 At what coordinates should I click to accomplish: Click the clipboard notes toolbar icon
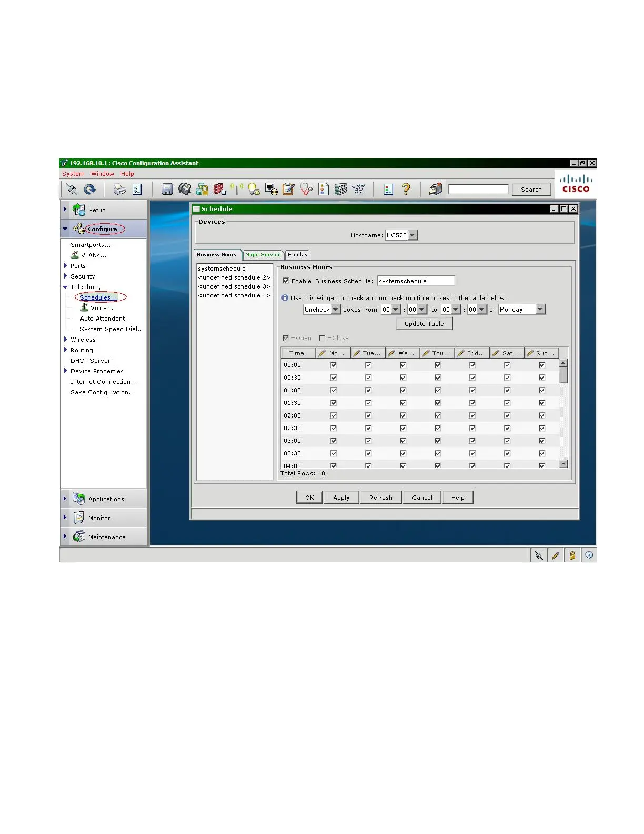click(288, 190)
